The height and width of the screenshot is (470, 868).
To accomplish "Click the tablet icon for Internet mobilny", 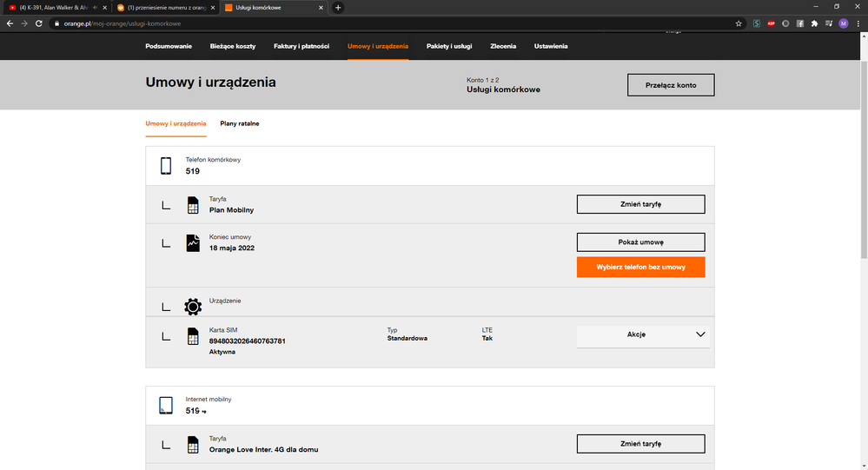I will tap(166, 405).
